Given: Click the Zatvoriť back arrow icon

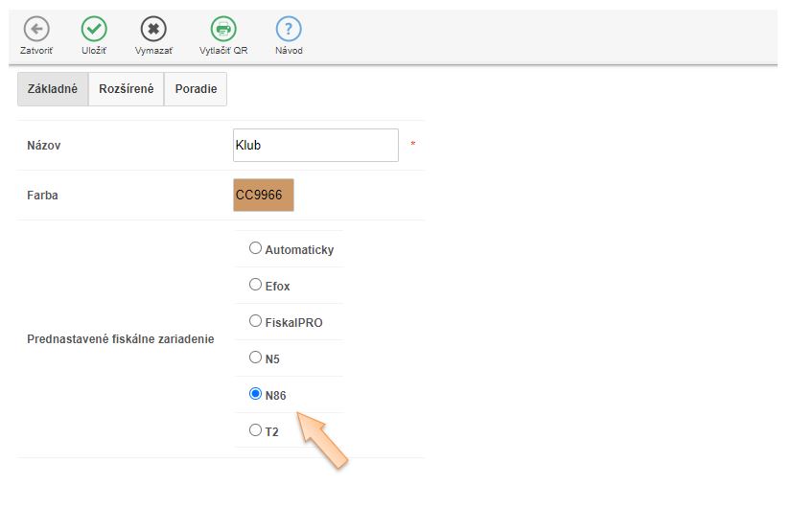Looking at the screenshot, I should 36,30.
